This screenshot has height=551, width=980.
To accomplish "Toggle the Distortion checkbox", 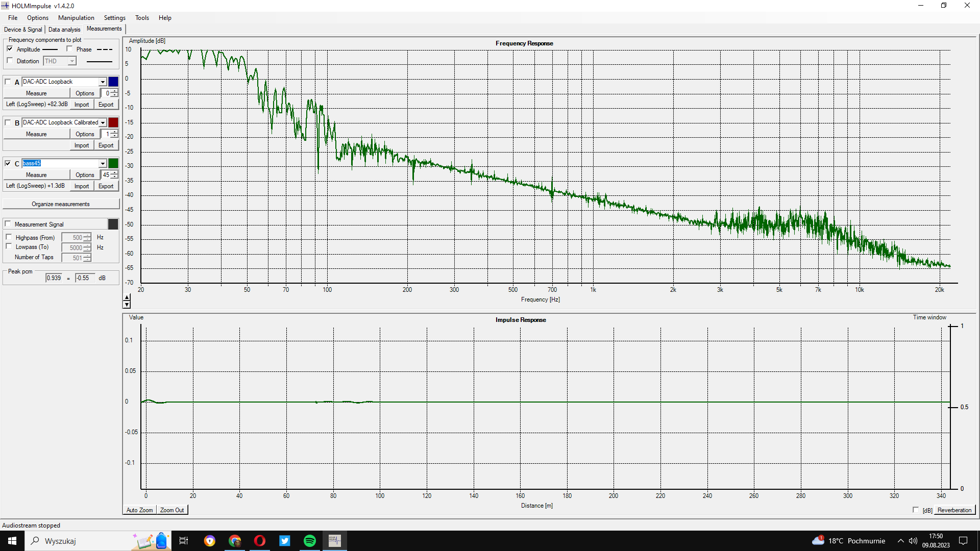I will (x=10, y=61).
